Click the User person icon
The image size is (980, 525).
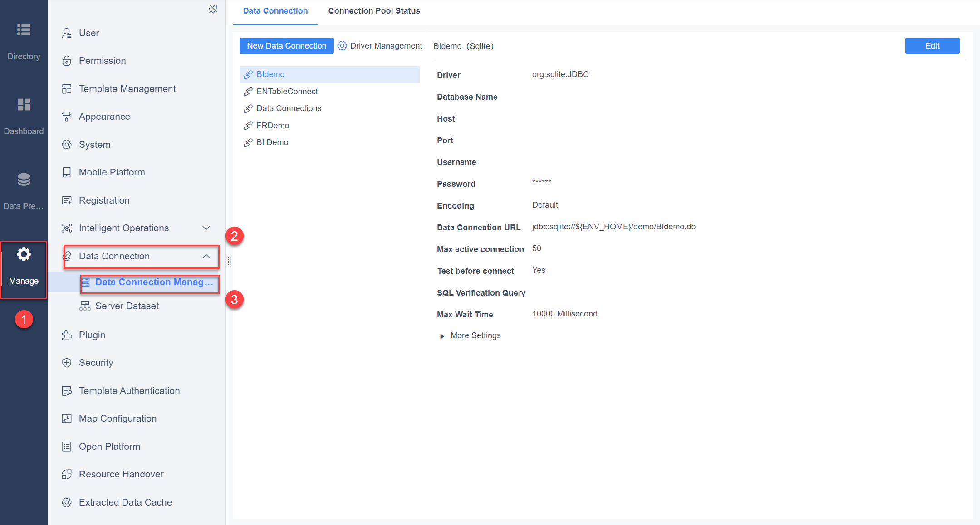[x=67, y=33]
